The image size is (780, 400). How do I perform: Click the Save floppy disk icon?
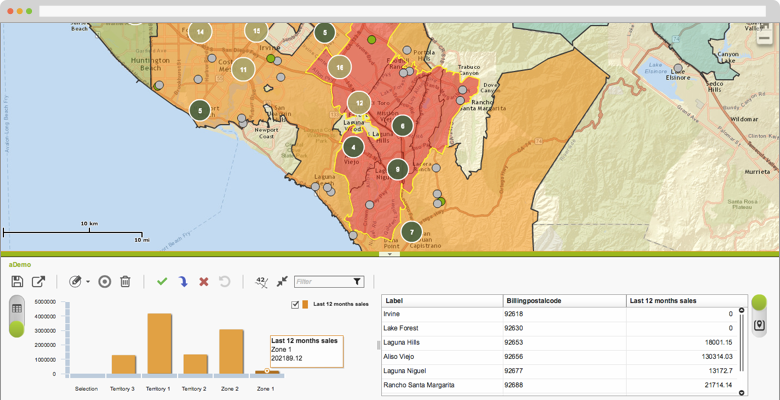pyautogui.click(x=17, y=282)
